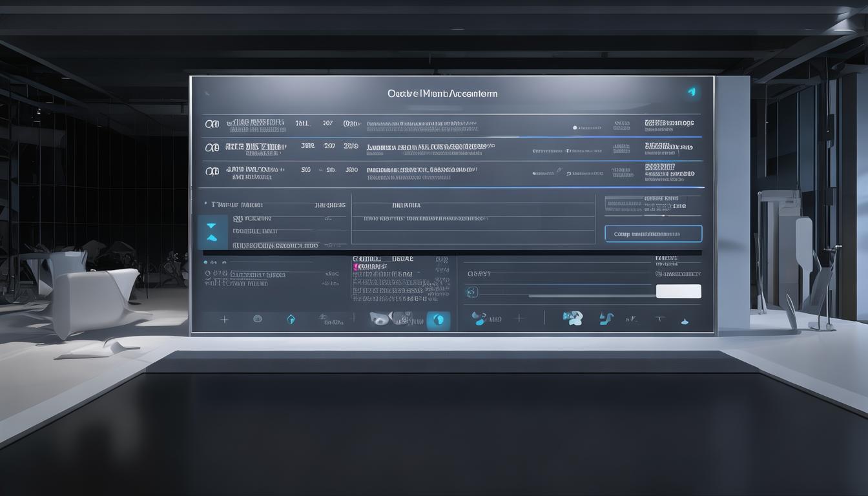
Task: Click the T-shaped icon in the bottom-right toolbar
Action: [x=659, y=319]
